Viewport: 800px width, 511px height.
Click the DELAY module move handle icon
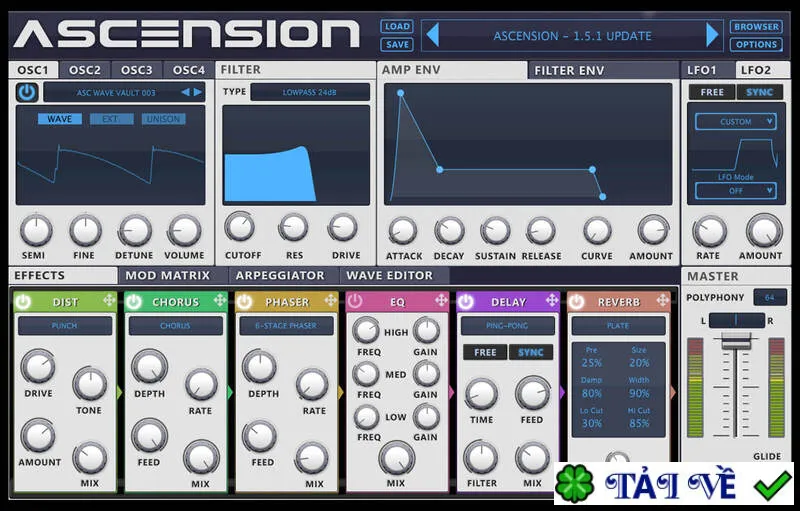pos(552,300)
